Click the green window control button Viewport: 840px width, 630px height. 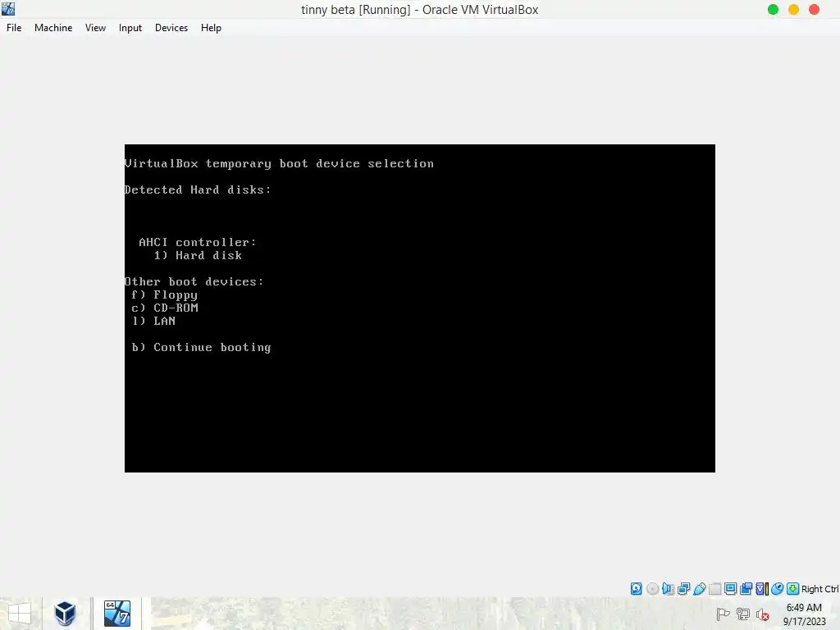pyautogui.click(x=773, y=10)
